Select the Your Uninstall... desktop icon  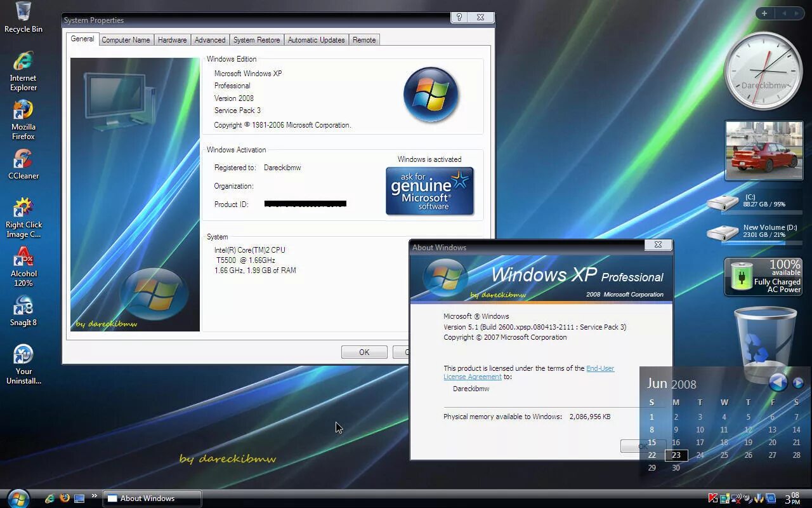point(23,364)
